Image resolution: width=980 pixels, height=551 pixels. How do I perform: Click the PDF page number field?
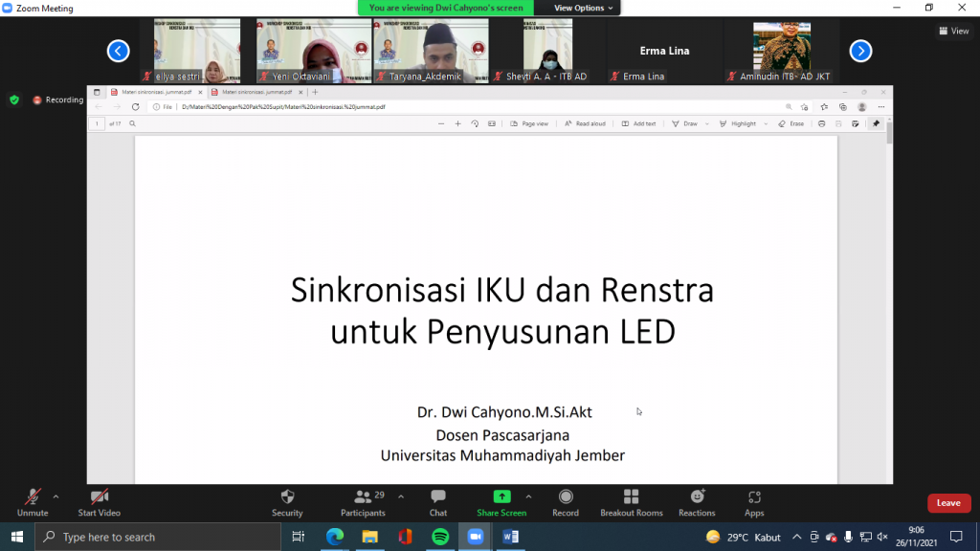97,123
